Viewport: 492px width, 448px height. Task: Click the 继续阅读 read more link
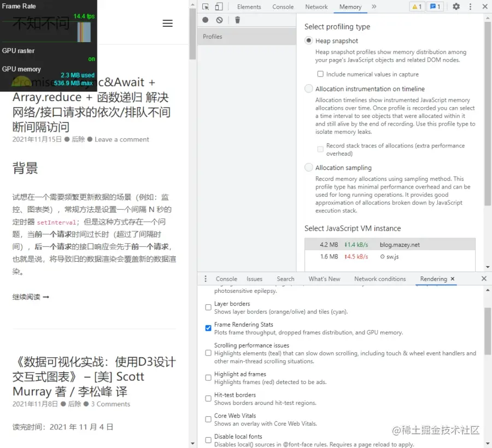point(31,297)
